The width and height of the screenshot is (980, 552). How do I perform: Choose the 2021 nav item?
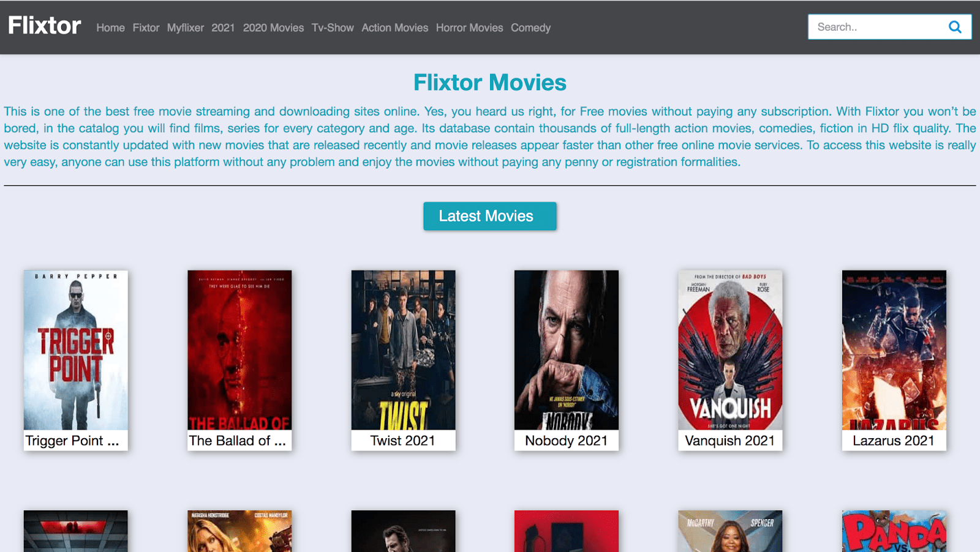[x=223, y=28]
